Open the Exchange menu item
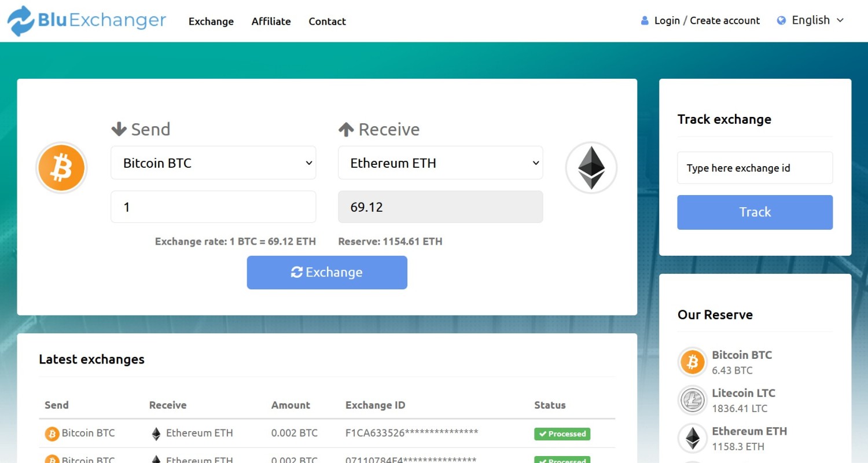868x463 pixels. tap(211, 21)
